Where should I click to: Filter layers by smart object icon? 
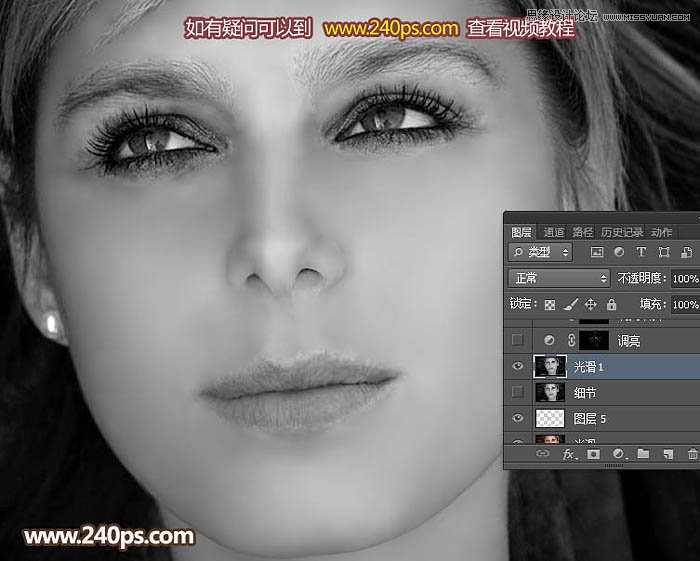(686, 252)
